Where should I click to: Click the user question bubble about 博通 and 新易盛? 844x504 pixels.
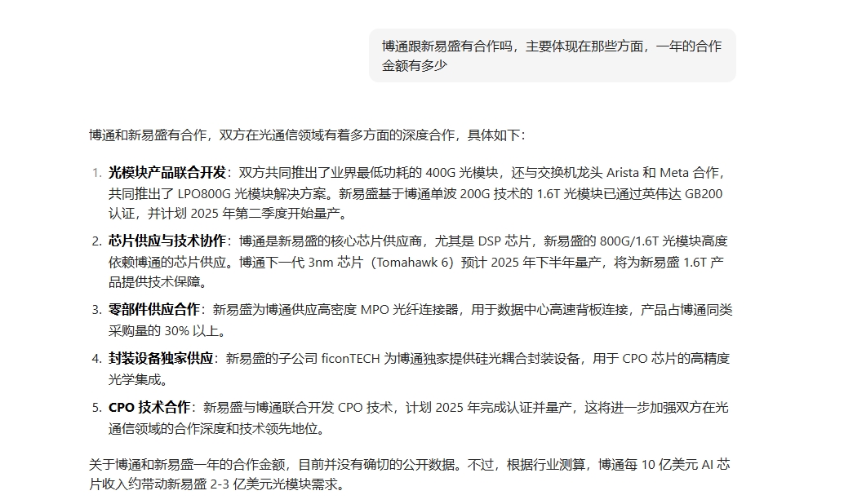coord(553,55)
